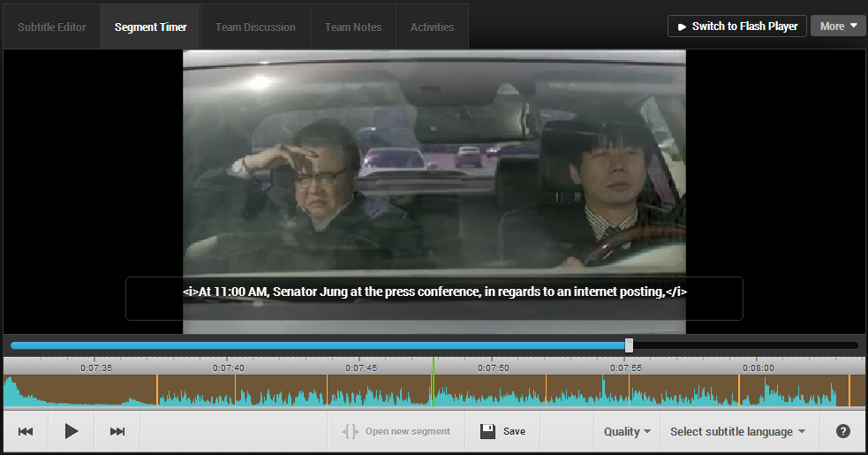Skip to previous segment with rewind icon

26,431
